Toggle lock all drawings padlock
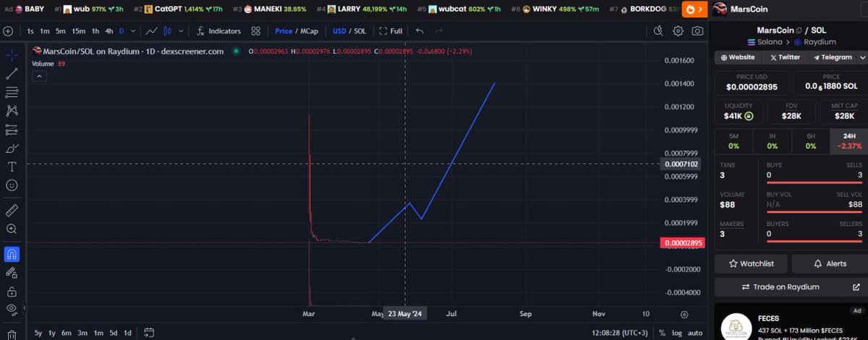Screen dimensions: 868x340 click(12, 292)
